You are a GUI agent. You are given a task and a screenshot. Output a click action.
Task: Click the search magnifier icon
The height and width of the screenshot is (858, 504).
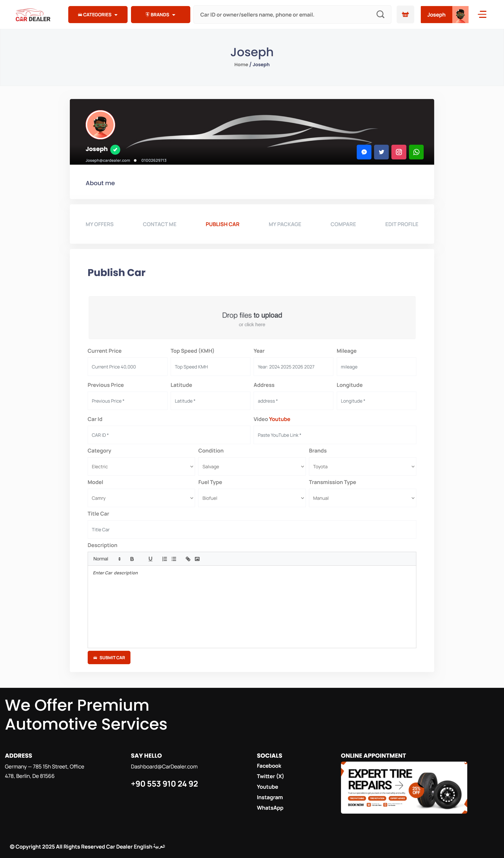pos(380,14)
